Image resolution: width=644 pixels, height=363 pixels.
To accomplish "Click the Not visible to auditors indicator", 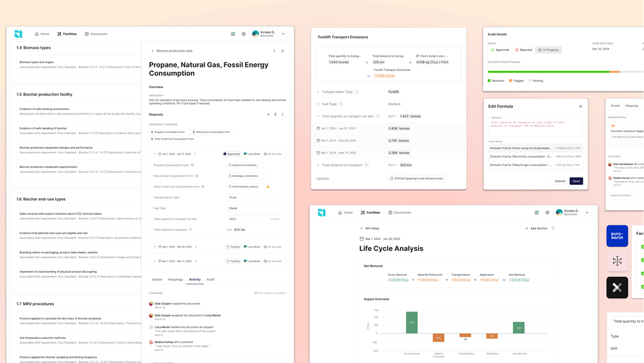I will (271, 293).
